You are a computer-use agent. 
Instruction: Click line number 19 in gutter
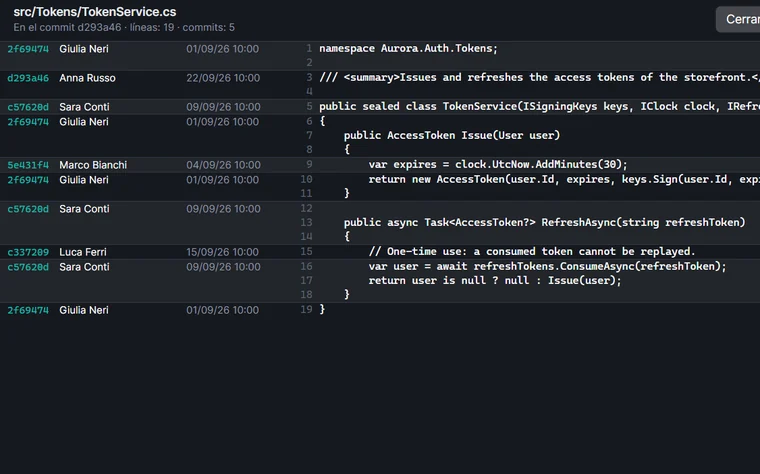pos(306,310)
